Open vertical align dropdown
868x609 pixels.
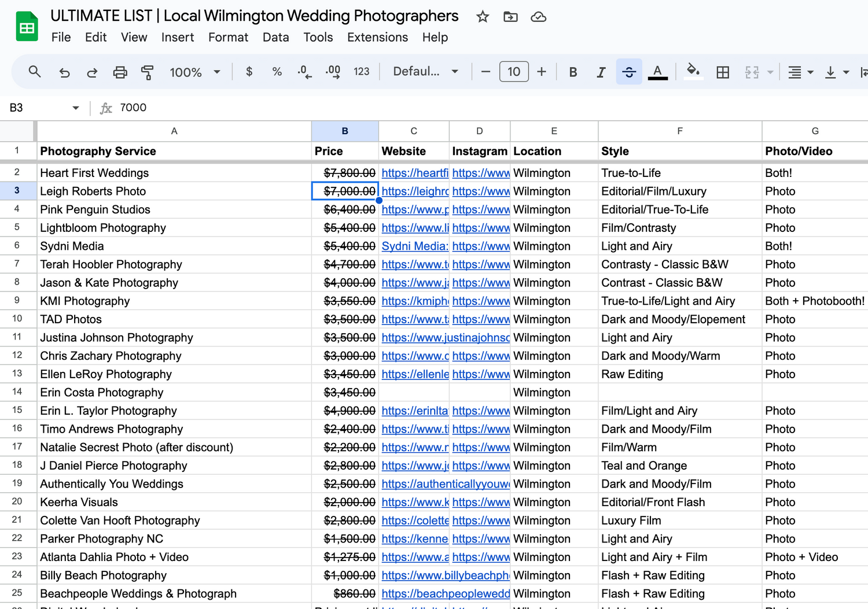pos(837,72)
